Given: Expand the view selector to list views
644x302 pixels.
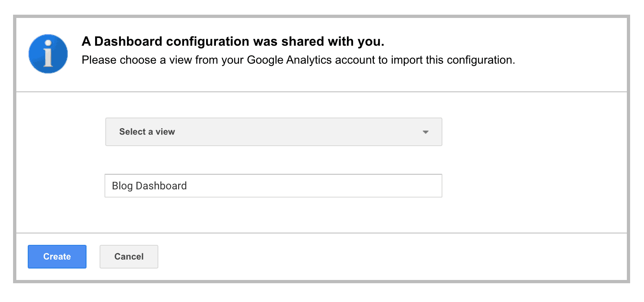Looking at the screenshot, I should (x=273, y=131).
